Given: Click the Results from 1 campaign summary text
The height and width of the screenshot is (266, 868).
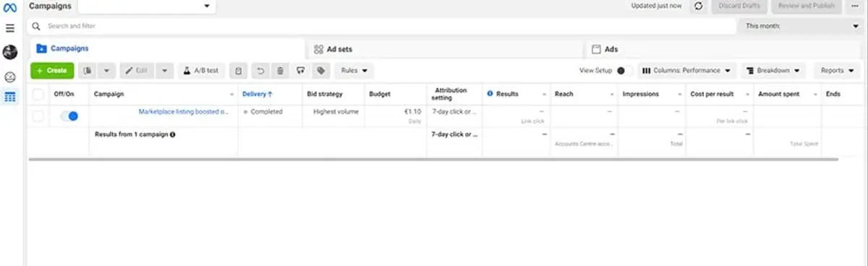Looking at the screenshot, I should tap(132, 134).
